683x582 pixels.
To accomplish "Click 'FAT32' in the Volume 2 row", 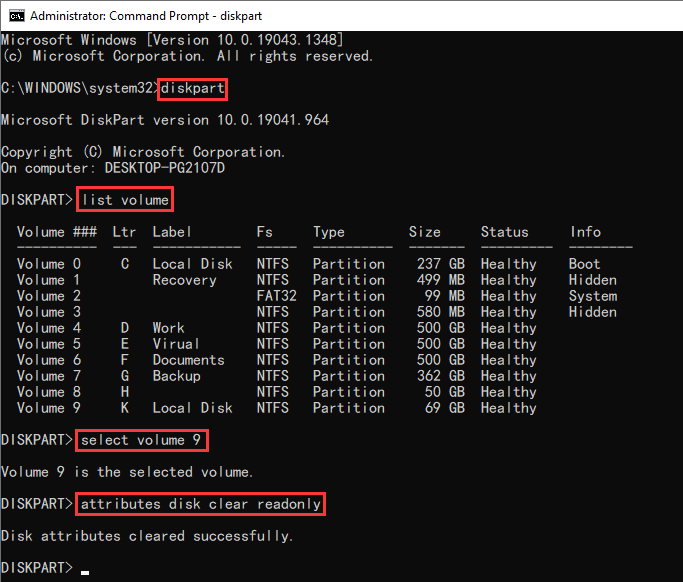I will pos(276,296).
